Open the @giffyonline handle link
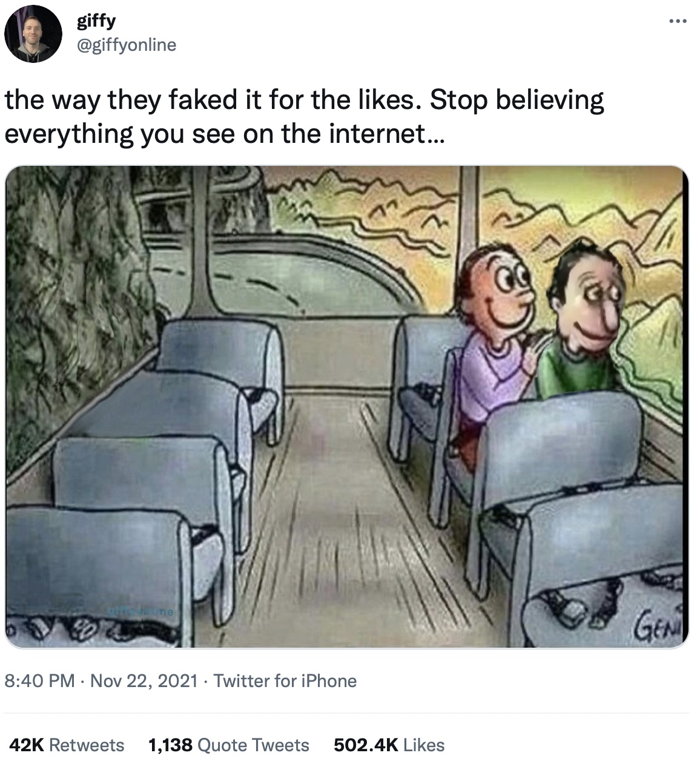This screenshot has width=700, height=770. (127, 45)
